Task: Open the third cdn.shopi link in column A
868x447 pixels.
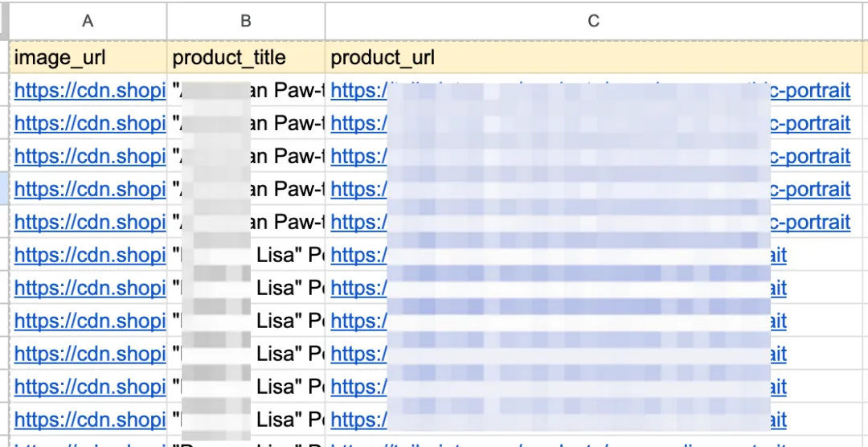Action: 89,156
